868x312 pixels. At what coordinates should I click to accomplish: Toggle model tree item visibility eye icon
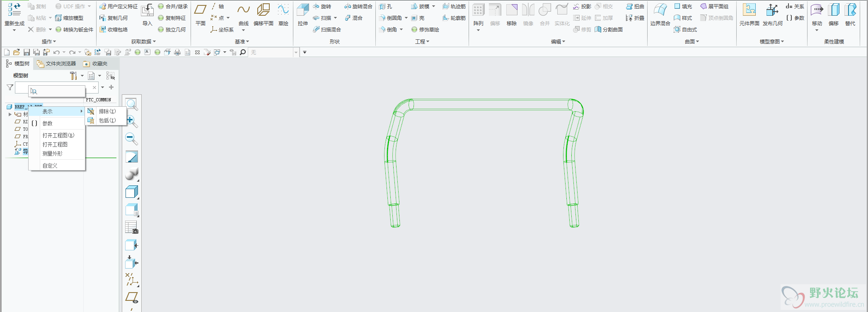(110, 76)
